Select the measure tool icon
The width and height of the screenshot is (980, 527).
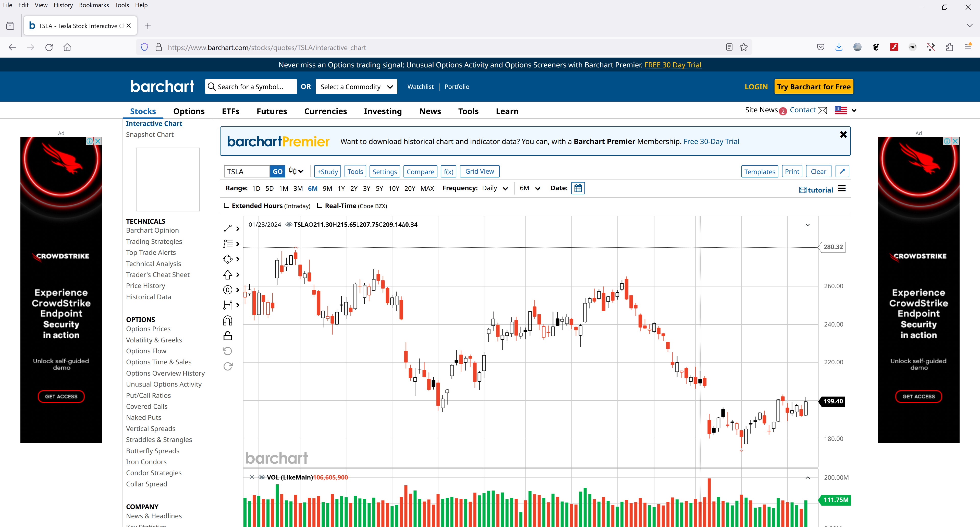(x=227, y=305)
